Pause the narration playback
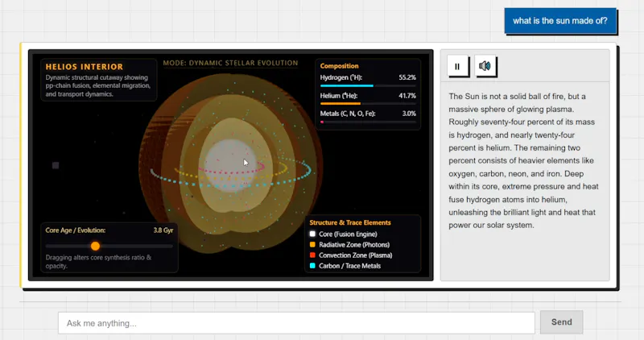The height and width of the screenshot is (340, 644). pyautogui.click(x=457, y=66)
